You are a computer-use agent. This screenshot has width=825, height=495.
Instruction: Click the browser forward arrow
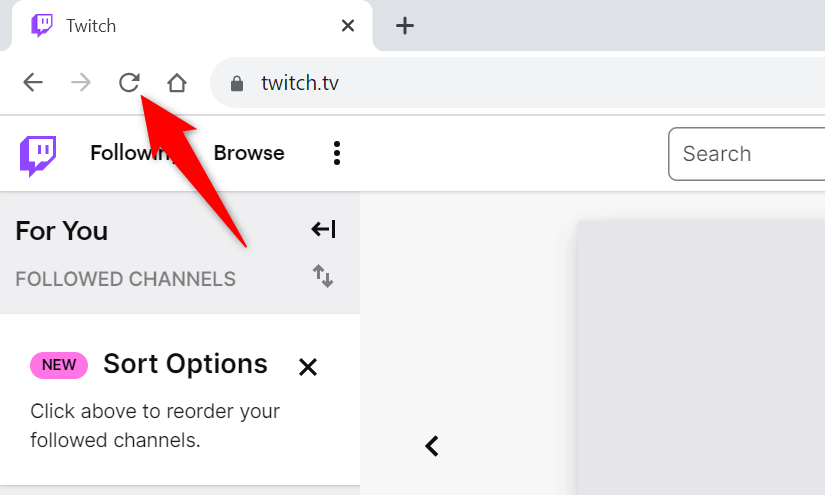pos(81,82)
